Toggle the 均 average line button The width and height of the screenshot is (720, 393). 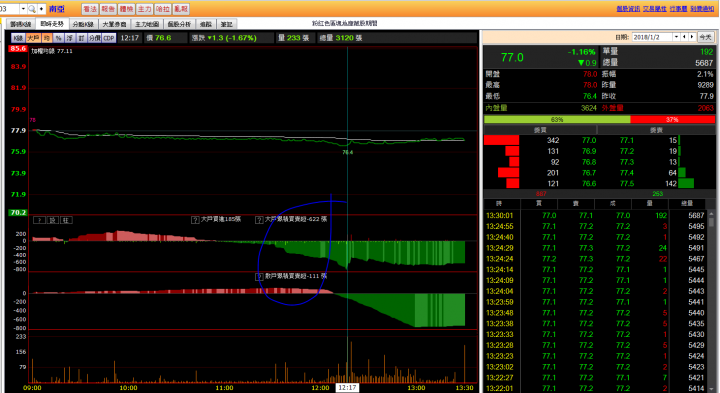46,38
